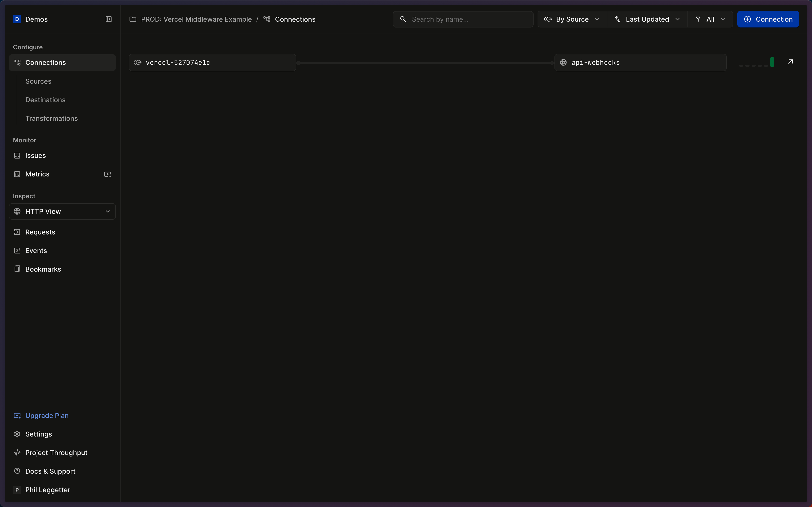The image size is (812, 507).
Task: Open the By Source dropdown filter
Action: (571, 19)
